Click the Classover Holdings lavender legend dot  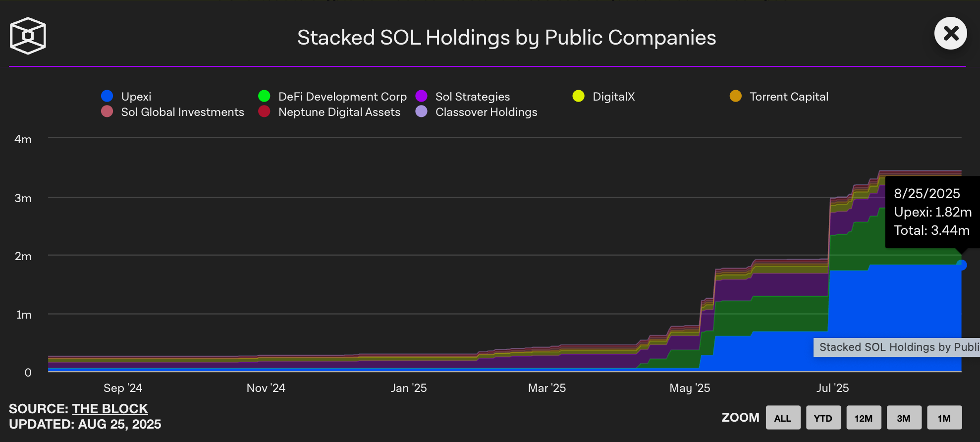tap(421, 111)
